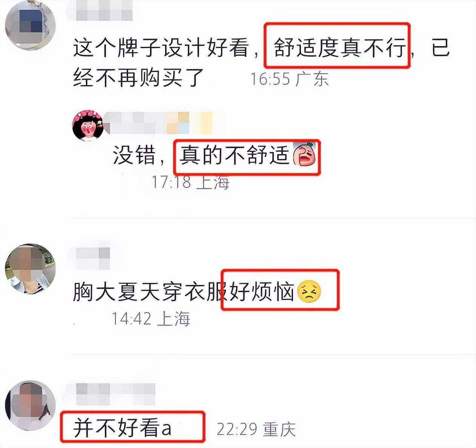Viewport: 476px width, 448px height.
Task: Click the comment text 这个牌子设计好看
Action: point(161,48)
